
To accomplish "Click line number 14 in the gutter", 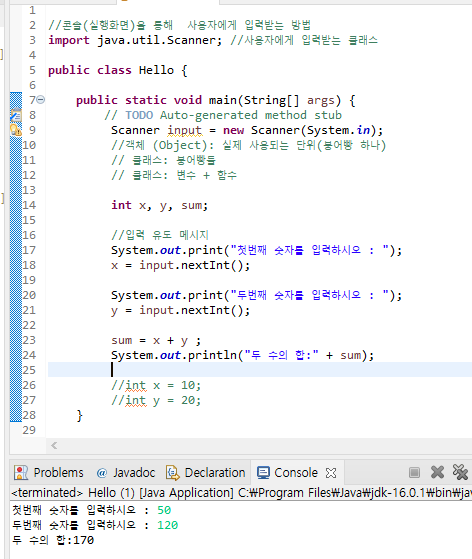I will coord(29,205).
